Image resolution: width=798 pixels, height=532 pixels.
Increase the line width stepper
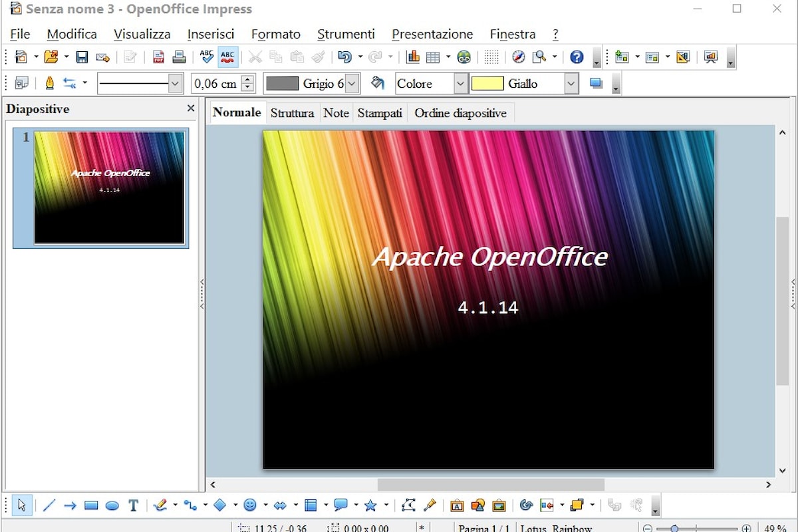point(248,79)
